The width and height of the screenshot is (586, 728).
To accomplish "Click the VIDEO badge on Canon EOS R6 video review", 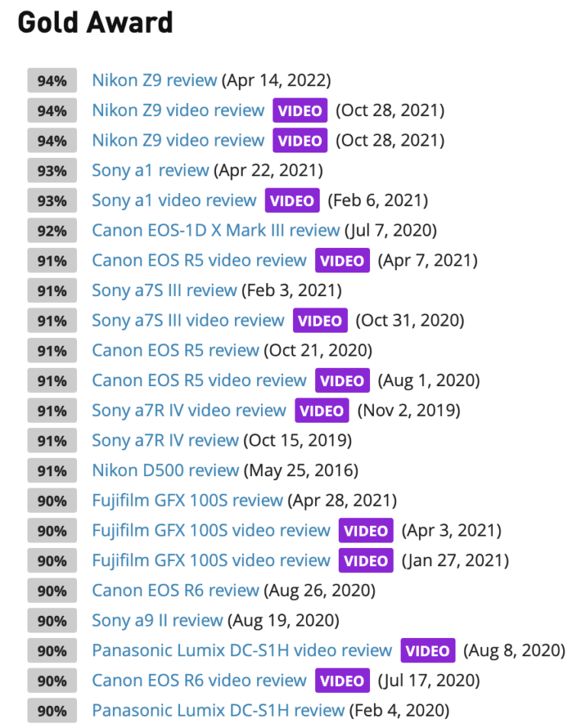I will point(342,681).
